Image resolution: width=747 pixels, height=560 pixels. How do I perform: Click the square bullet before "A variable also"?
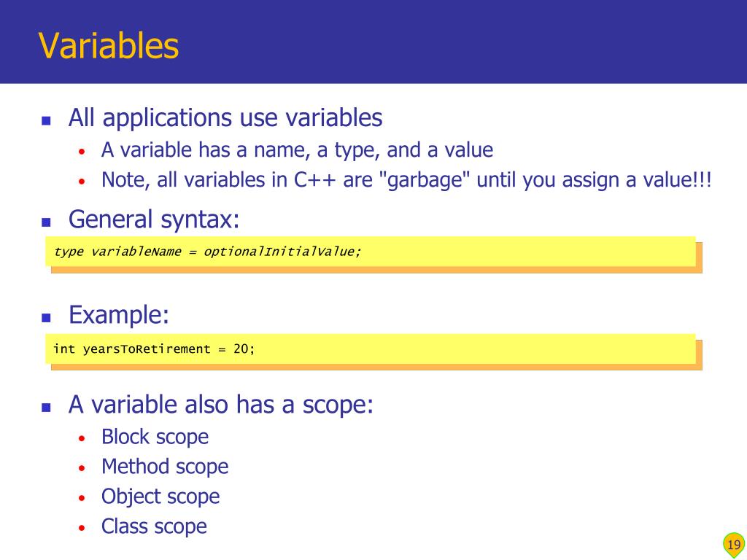click(x=46, y=407)
